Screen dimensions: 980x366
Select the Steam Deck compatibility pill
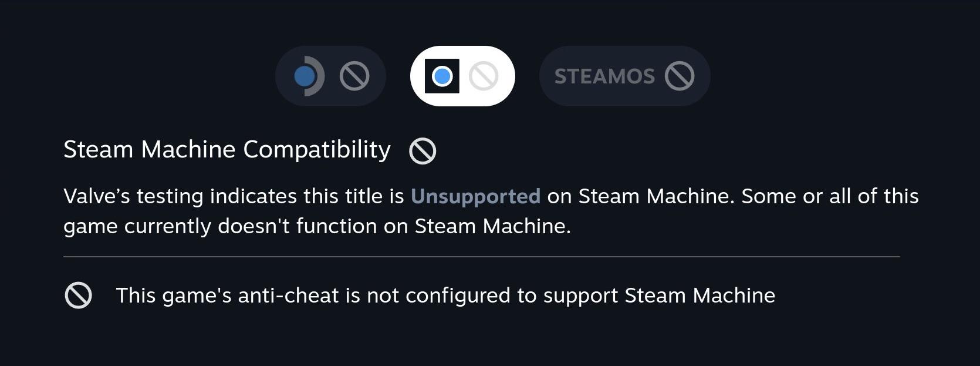330,76
